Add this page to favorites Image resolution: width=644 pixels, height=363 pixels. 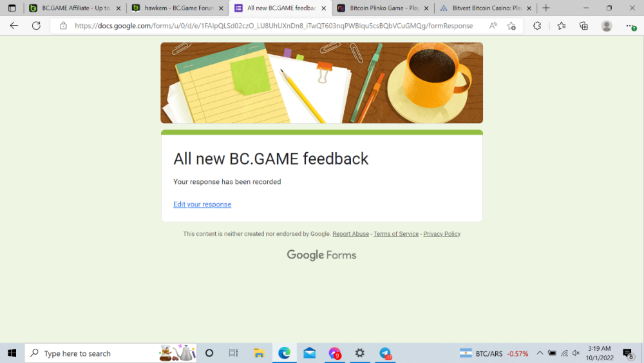tap(511, 26)
